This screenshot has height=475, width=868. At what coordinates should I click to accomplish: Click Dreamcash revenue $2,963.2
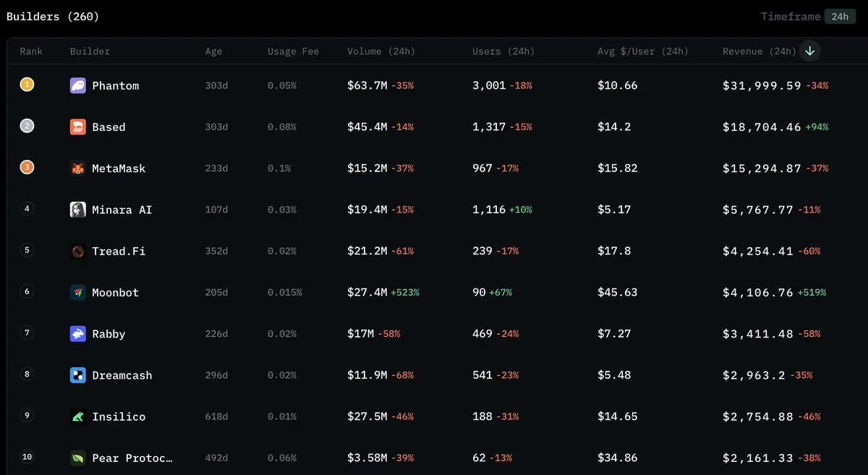[x=755, y=375]
